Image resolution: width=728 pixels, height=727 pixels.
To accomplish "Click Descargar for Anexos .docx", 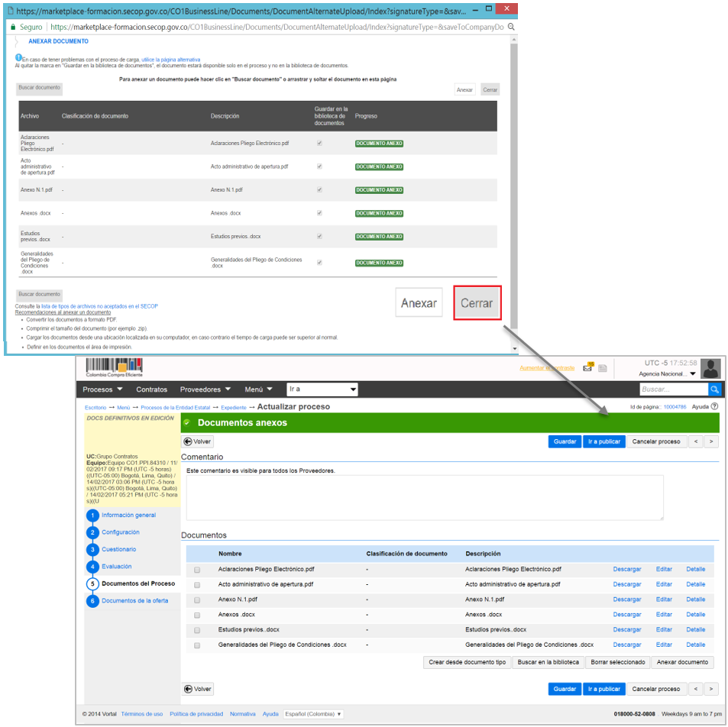I will click(626, 615).
